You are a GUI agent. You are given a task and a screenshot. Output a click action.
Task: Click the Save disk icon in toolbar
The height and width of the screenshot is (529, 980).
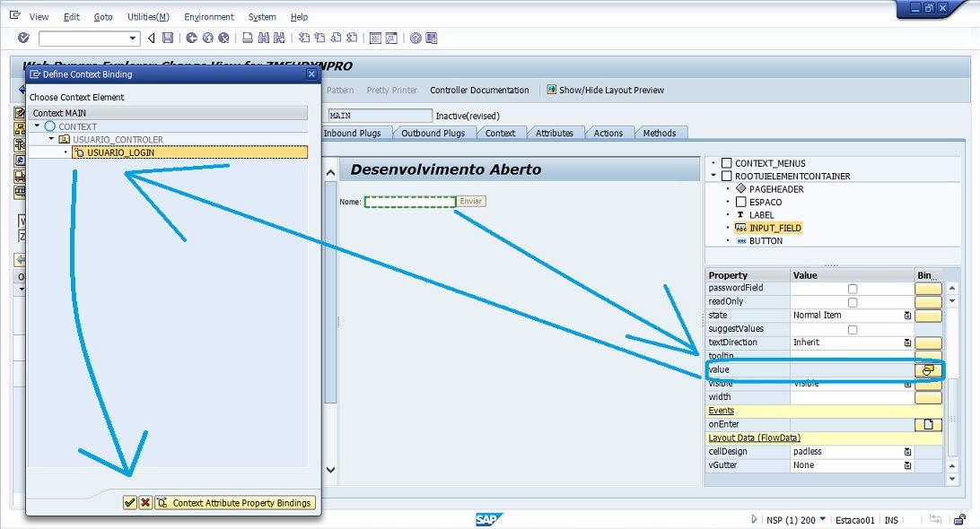[168, 38]
